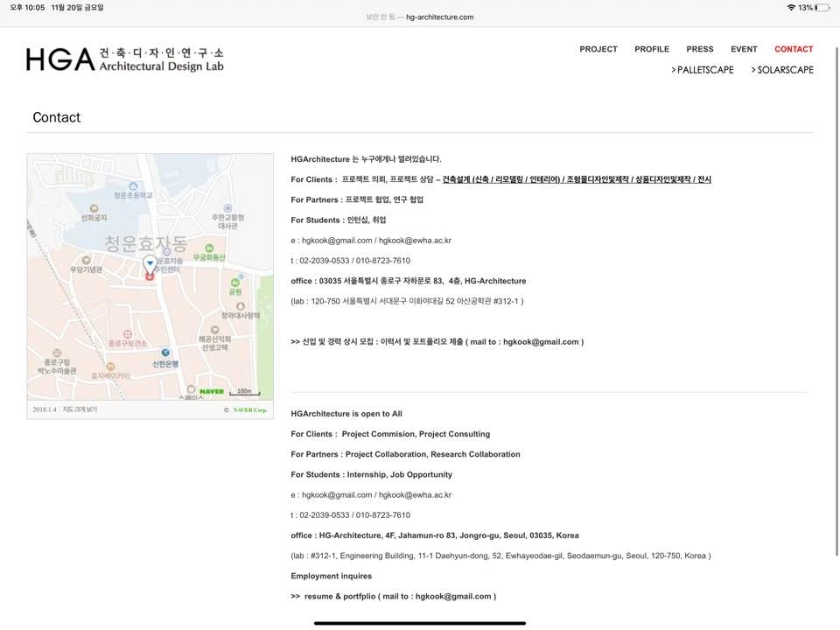Click the page vertical scrollbar
The height and width of the screenshot is (630, 840).
coord(836,302)
